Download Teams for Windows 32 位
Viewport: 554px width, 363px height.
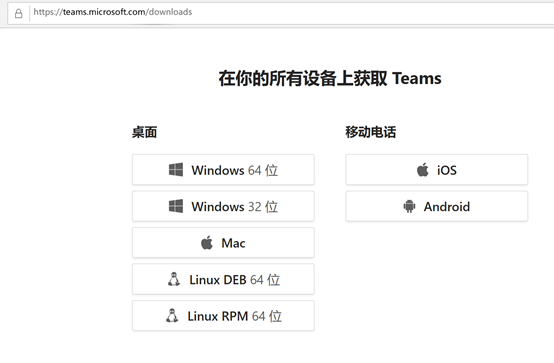223,206
